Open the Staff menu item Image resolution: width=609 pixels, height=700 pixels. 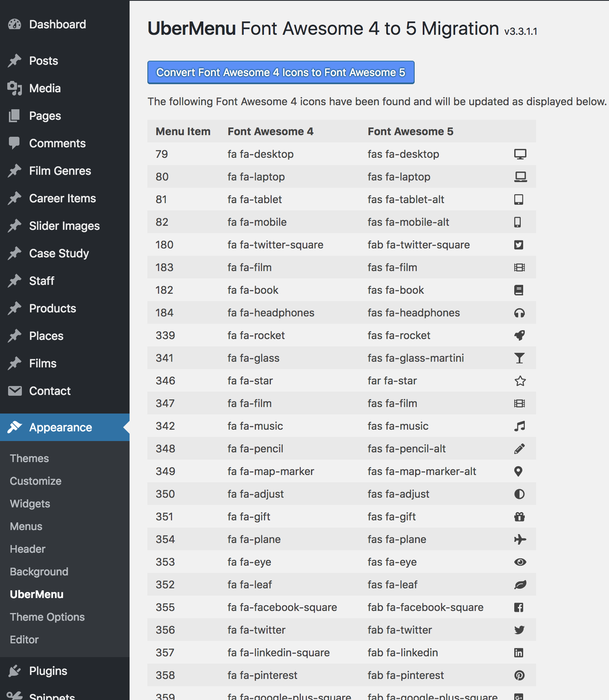[65, 281]
